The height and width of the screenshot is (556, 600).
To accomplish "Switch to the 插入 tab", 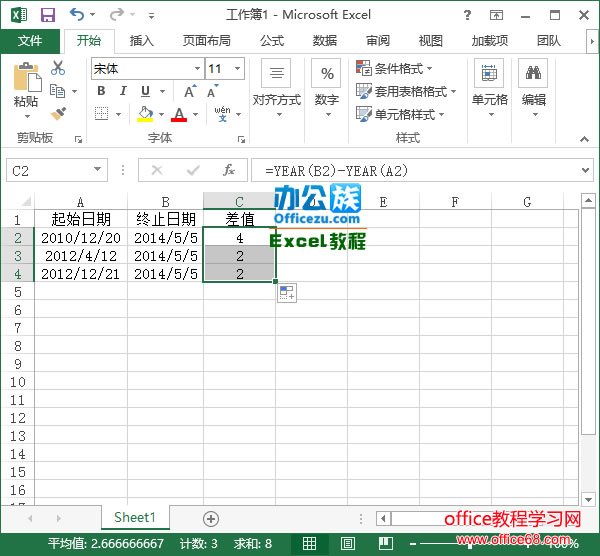I will (142, 41).
